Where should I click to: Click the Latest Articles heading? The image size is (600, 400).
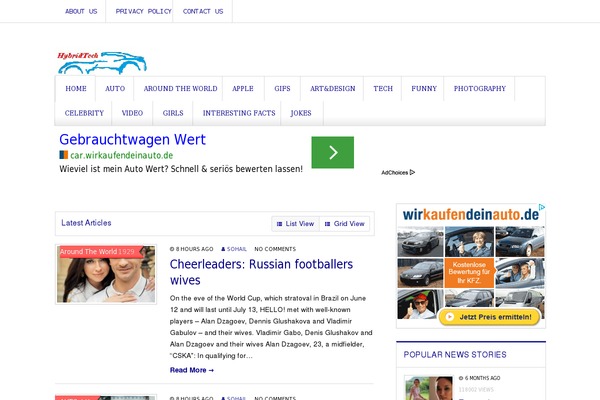click(x=86, y=223)
